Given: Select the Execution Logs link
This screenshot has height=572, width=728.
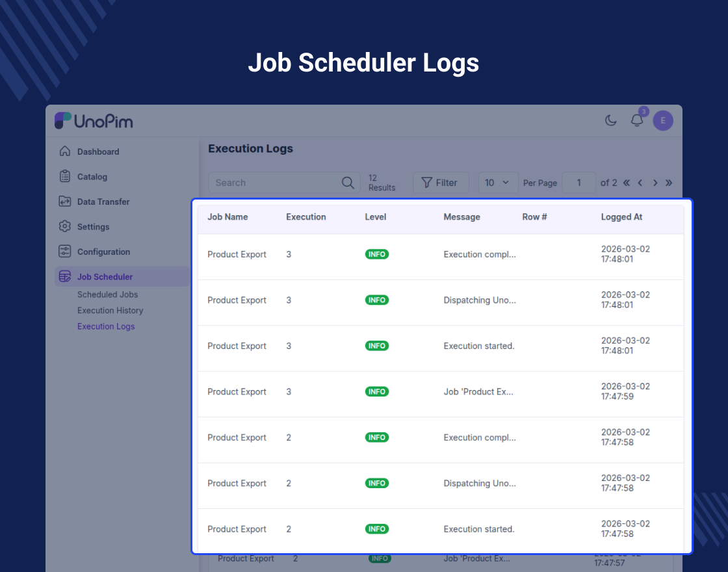Looking at the screenshot, I should [106, 326].
